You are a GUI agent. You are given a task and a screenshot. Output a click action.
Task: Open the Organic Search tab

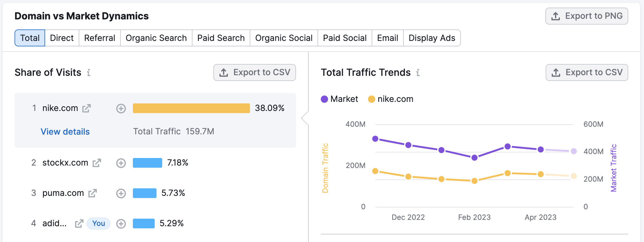click(x=156, y=38)
